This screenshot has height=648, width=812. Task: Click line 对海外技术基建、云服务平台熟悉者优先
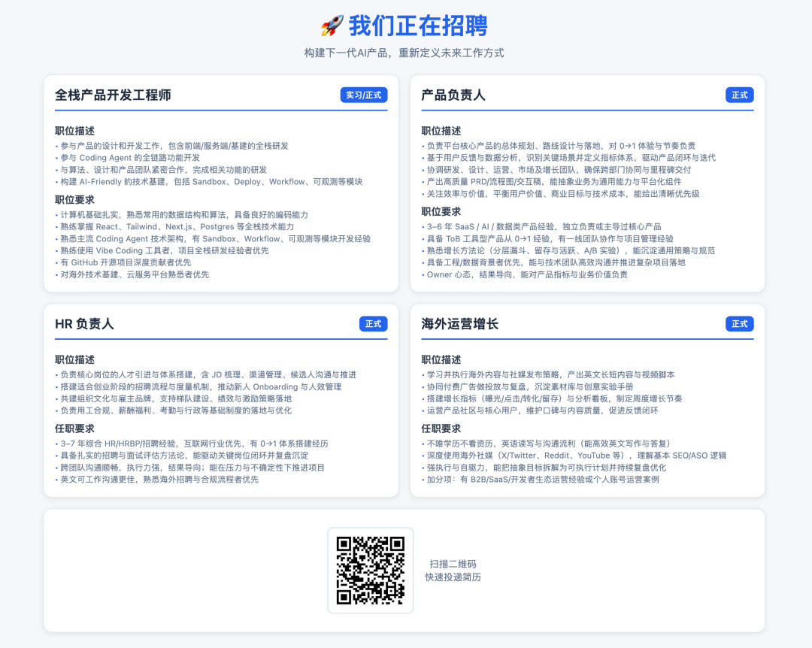(135, 274)
